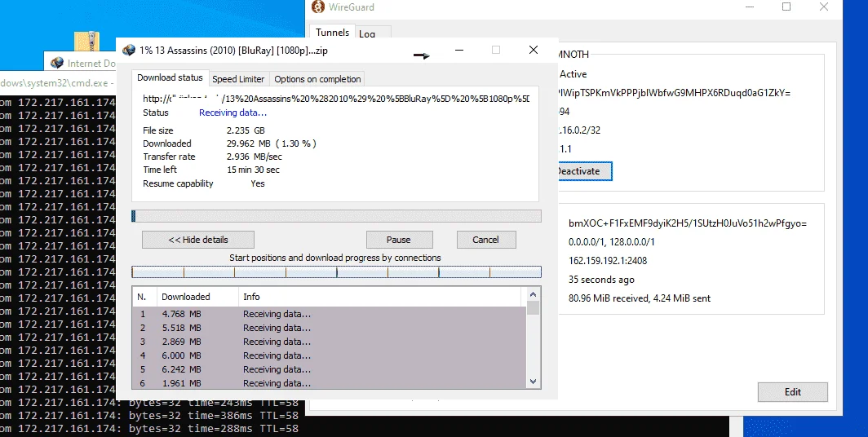The width and height of the screenshot is (868, 437).
Task: Select connection row with 2.869 MB
Action: pos(330,342)
